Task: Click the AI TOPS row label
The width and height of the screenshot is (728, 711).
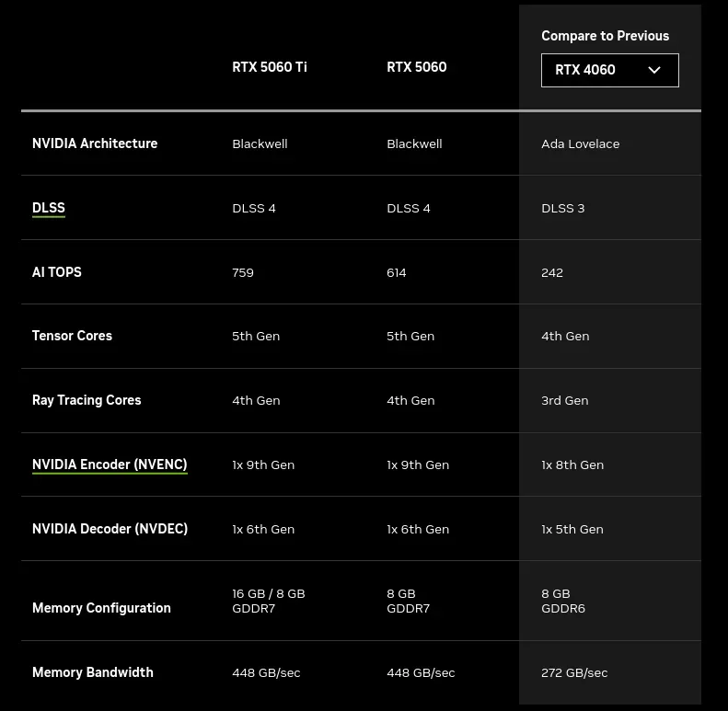Action: [57, 272]
